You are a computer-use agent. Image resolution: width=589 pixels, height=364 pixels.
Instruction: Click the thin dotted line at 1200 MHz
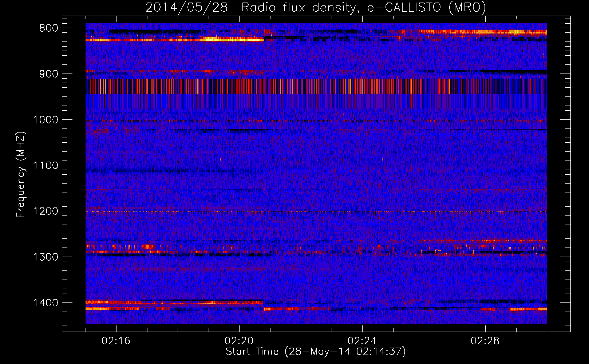316,211
